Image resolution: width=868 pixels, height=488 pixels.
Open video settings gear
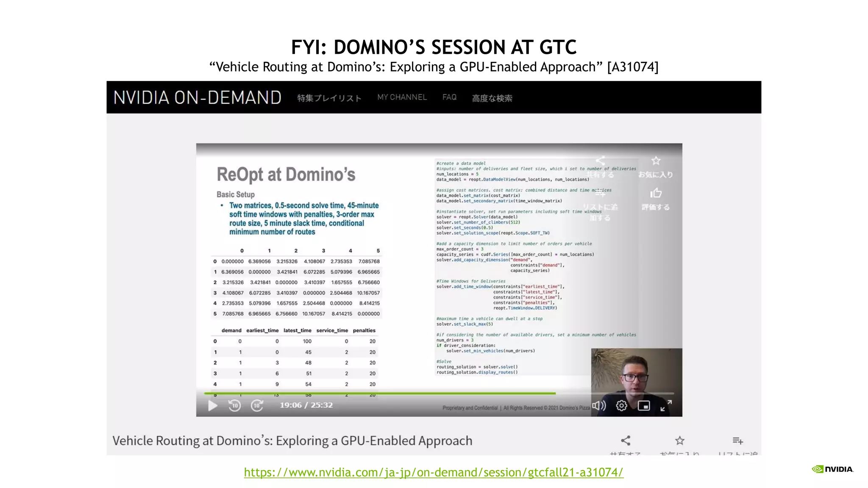621,406
